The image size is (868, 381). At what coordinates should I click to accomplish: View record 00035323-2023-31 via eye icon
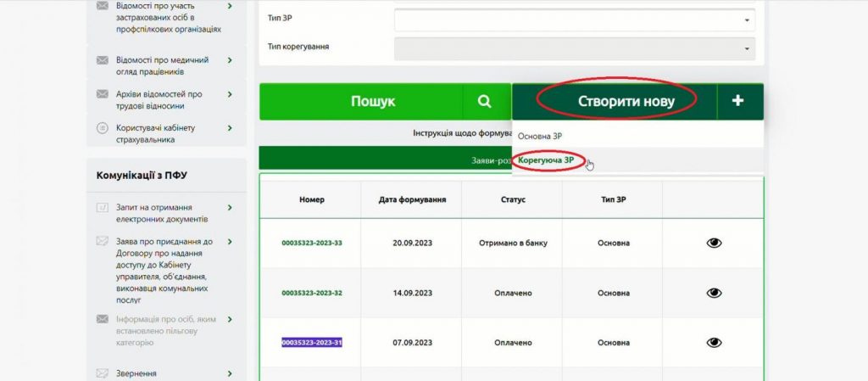pos(714,343)
